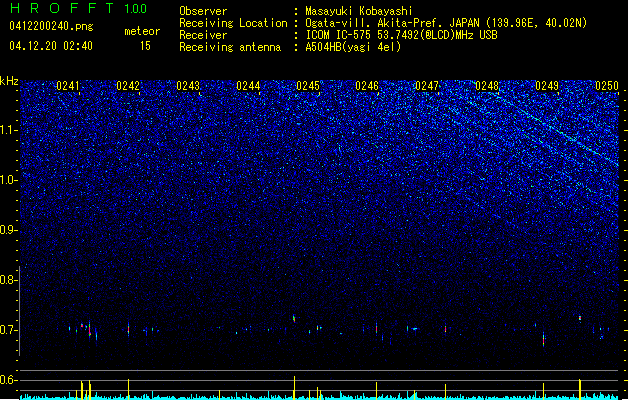Click the Receiving antenna label
The height and width of the screenshot is (400, 629).
tap(230, 47)
